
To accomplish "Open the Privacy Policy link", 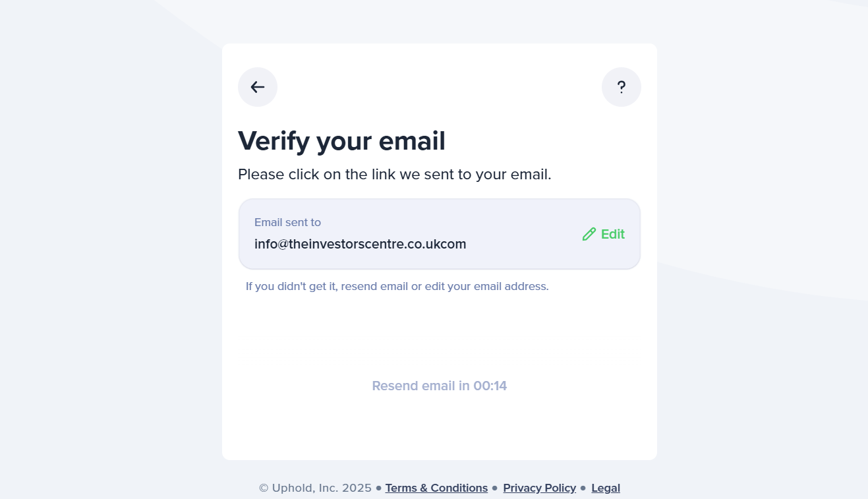I will point(540,488).
